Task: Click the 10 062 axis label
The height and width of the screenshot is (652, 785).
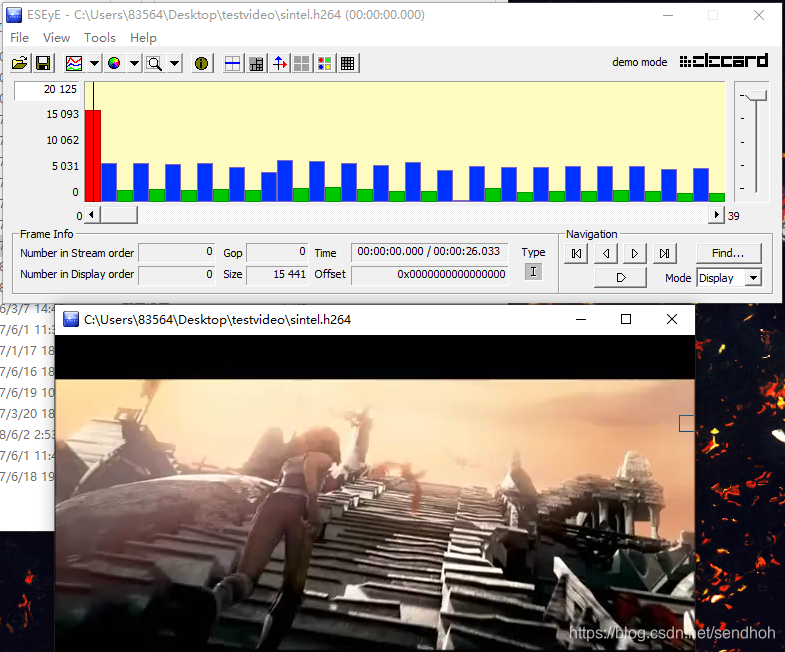Action: pos(63,140)
